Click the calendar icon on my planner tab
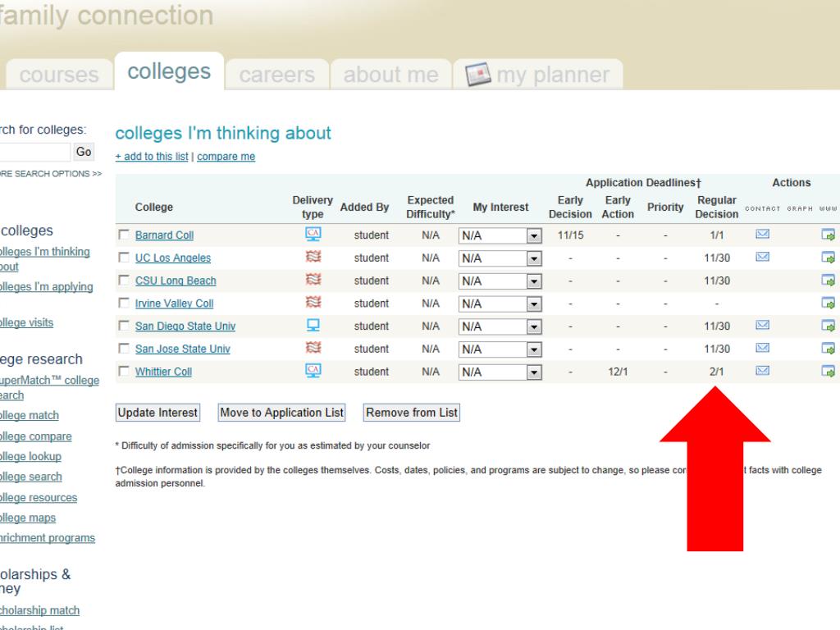The width and height of the screenshot is (840, 630). (x=478, y=74)
